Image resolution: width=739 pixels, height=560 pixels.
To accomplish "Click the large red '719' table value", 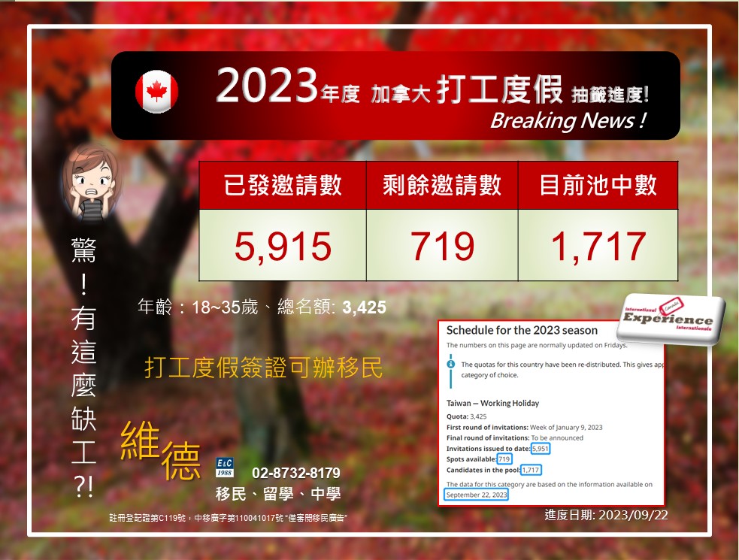I will (442, 246).
